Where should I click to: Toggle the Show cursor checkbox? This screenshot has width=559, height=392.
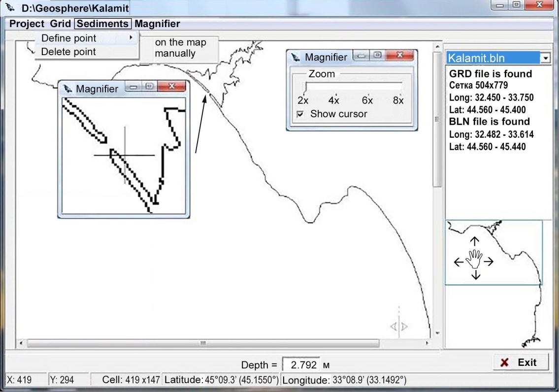tap(299, 114)
